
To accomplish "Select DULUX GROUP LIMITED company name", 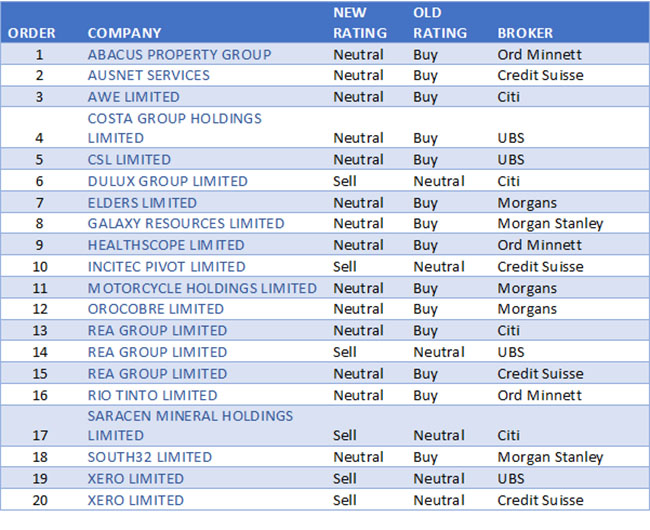I will [x=167, y=181].
